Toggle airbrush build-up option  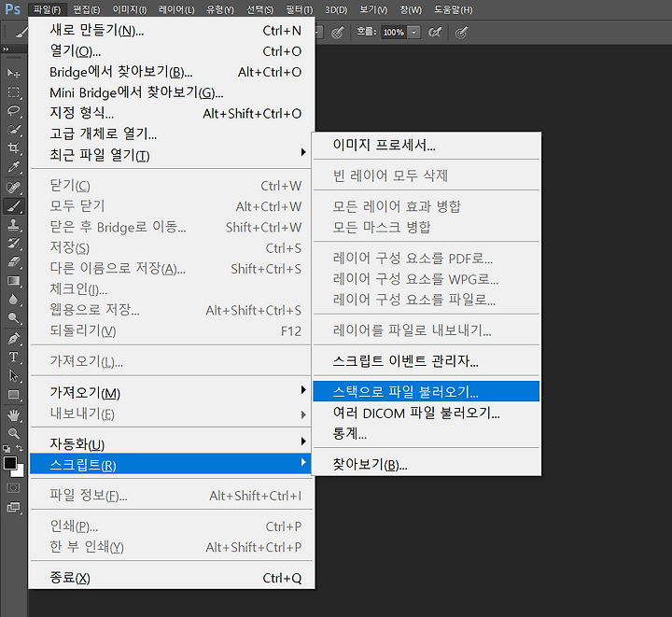tap(435, 32)
